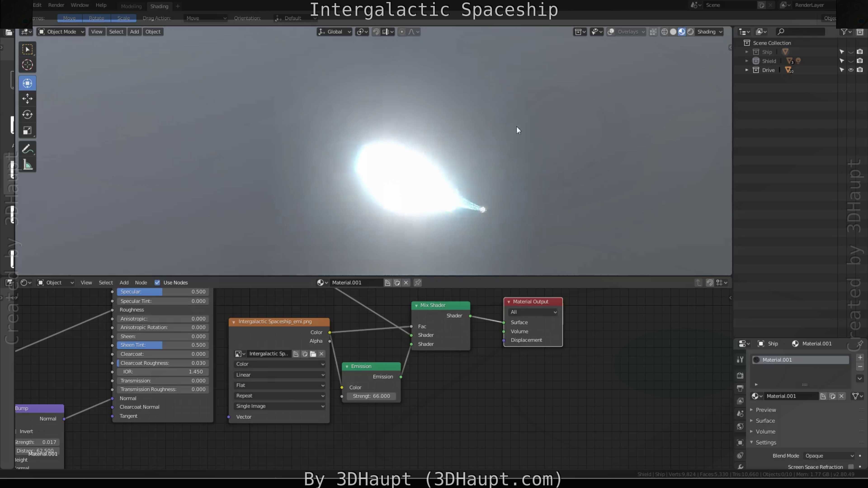Select the Measure ruler tool
The width and height of the screenshot is (868, 488).
tap(27, 165)
